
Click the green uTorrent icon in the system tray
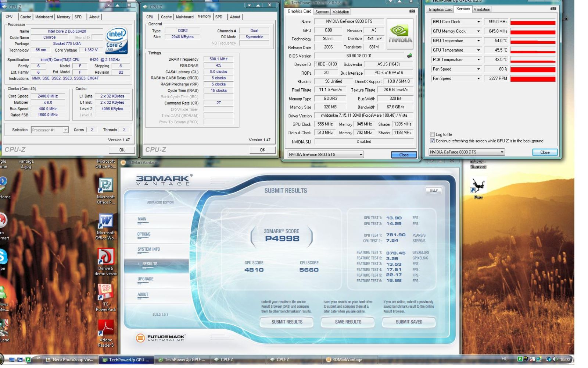520,359
